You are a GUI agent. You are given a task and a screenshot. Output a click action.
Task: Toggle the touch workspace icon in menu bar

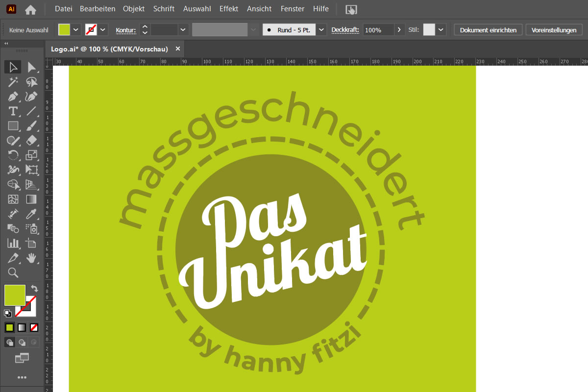click(x=351, y=9)
